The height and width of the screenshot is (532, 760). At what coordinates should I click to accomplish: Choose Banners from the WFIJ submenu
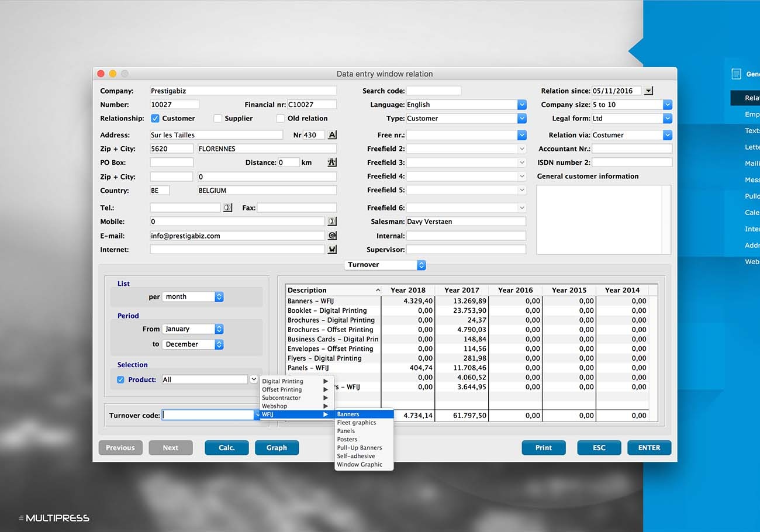tap(364, 414)
